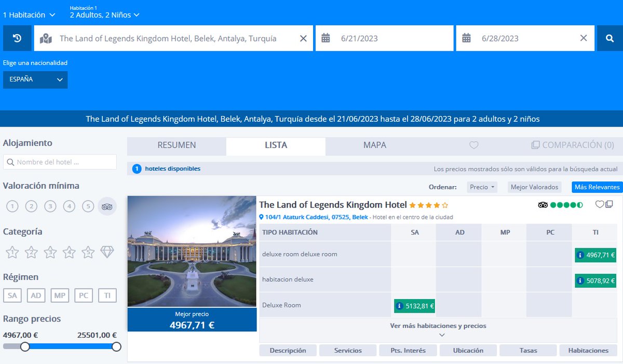
Task: Toggle PC regimen filter
Action: pos(84,296)
